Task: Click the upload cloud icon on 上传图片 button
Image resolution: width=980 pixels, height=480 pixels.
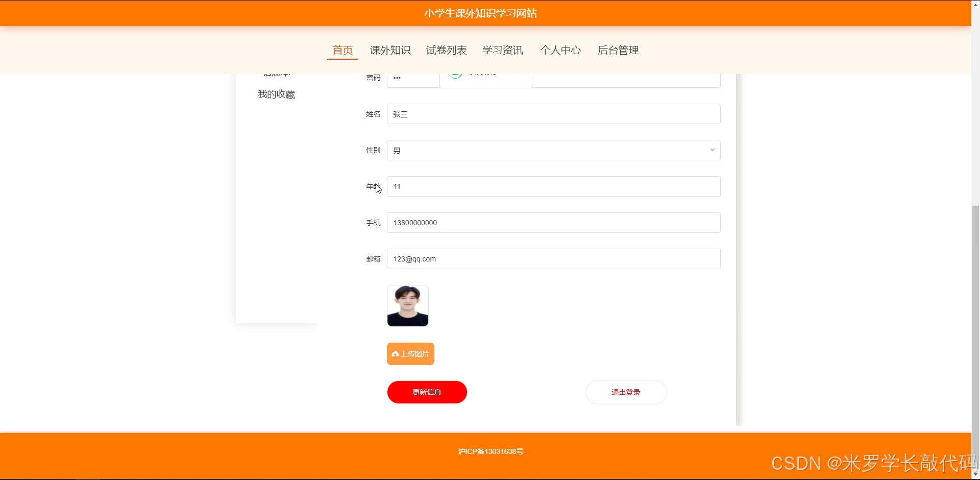Action: pyautogui.click(x=396, y=353)
